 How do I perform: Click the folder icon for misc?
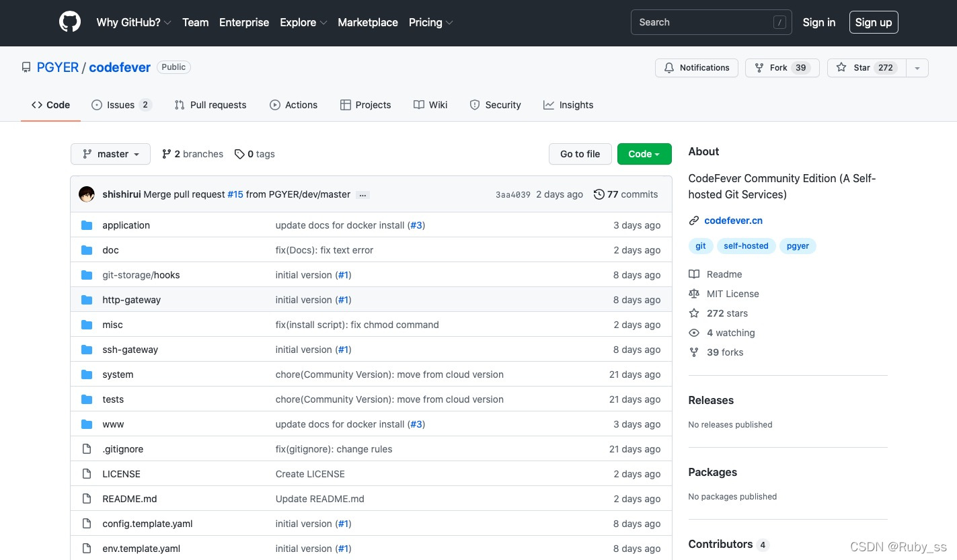tap(87, 325)
